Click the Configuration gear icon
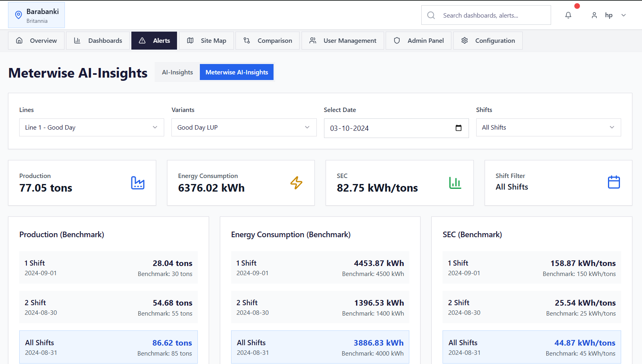Screen dimensions: 642x364 click(465, 40)
